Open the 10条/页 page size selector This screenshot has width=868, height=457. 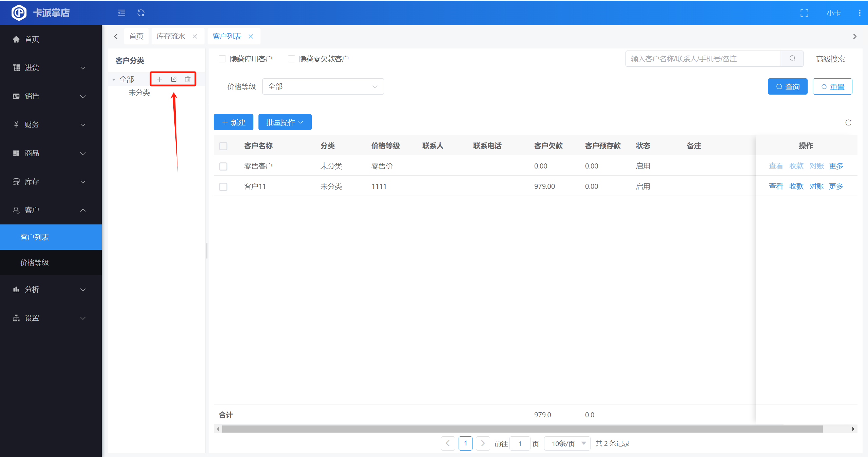568,443
